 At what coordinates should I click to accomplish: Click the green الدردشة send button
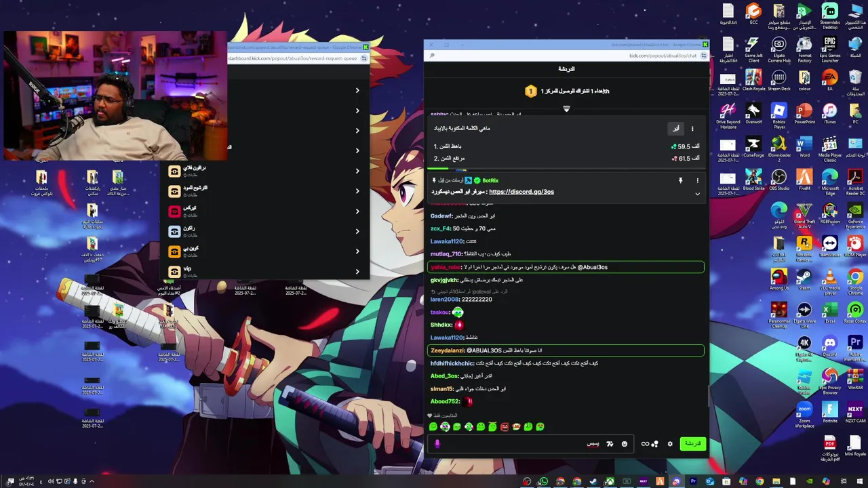pos(692,444)
